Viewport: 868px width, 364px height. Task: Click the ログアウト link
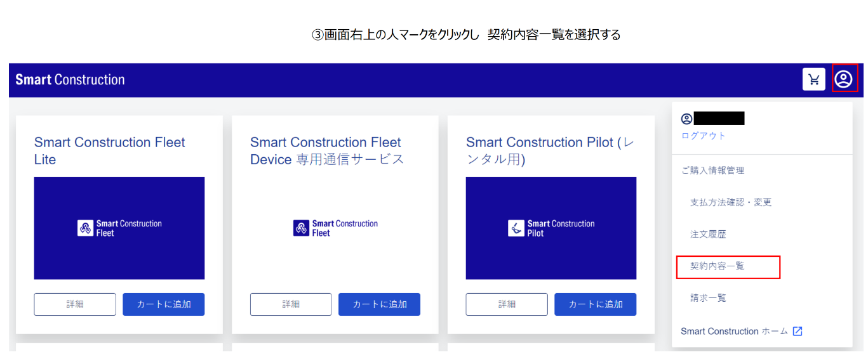click(x=703, y=136)
